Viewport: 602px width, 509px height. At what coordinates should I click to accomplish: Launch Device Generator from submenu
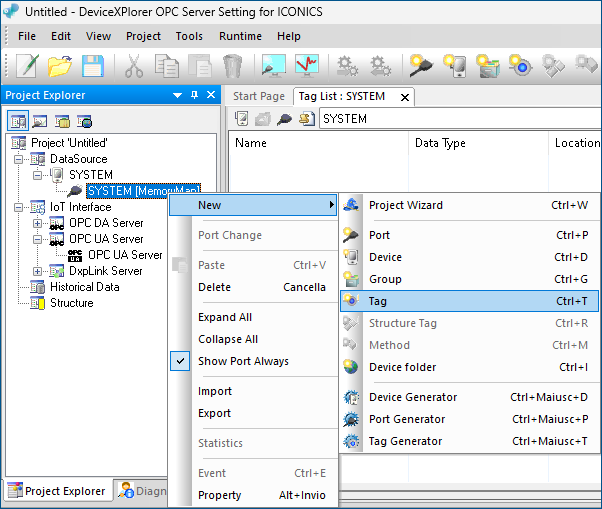pos(469,397)
